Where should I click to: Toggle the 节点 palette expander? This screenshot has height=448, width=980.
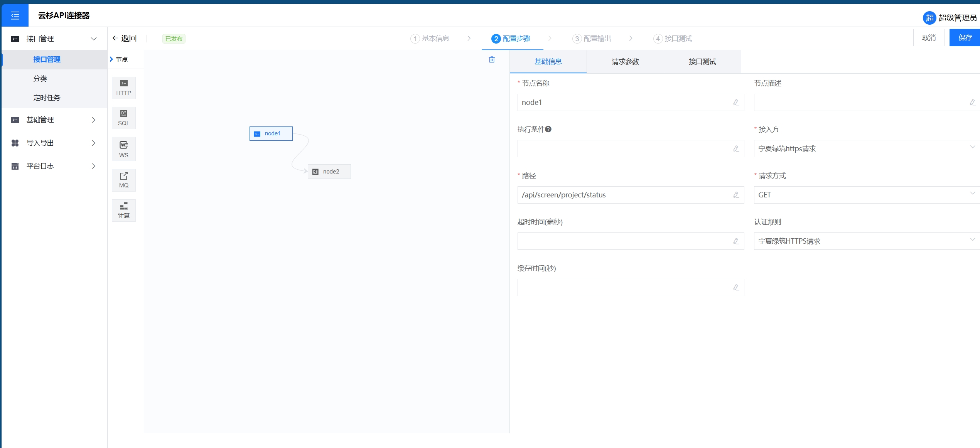[x=111, y=59]
